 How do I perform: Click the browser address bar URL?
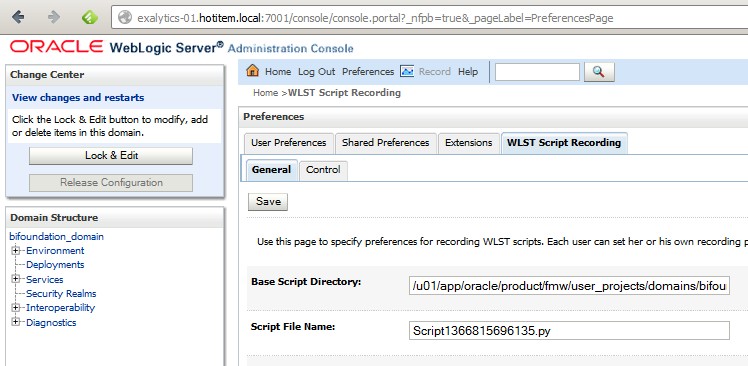pos(375,18)
